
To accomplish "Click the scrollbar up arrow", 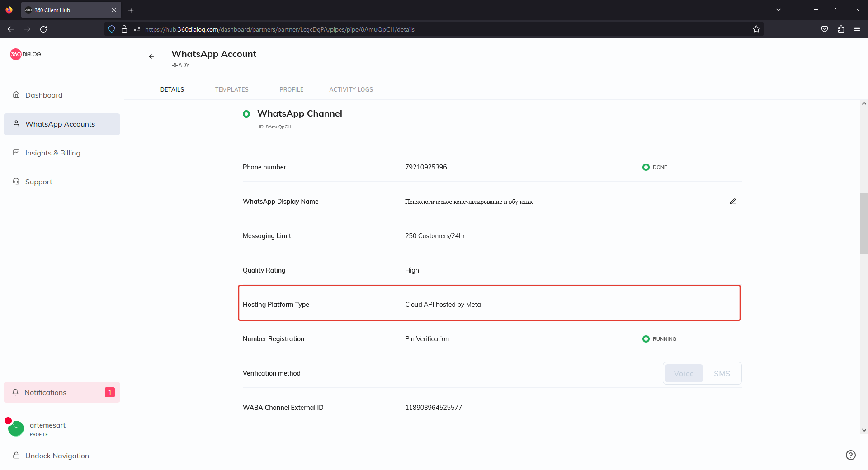I will coord(864,103).
